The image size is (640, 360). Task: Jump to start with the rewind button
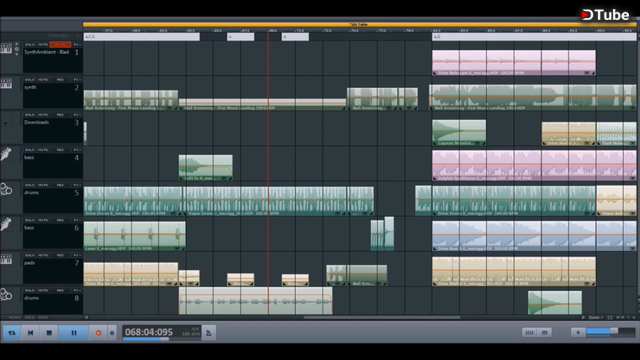click(30, 333)
